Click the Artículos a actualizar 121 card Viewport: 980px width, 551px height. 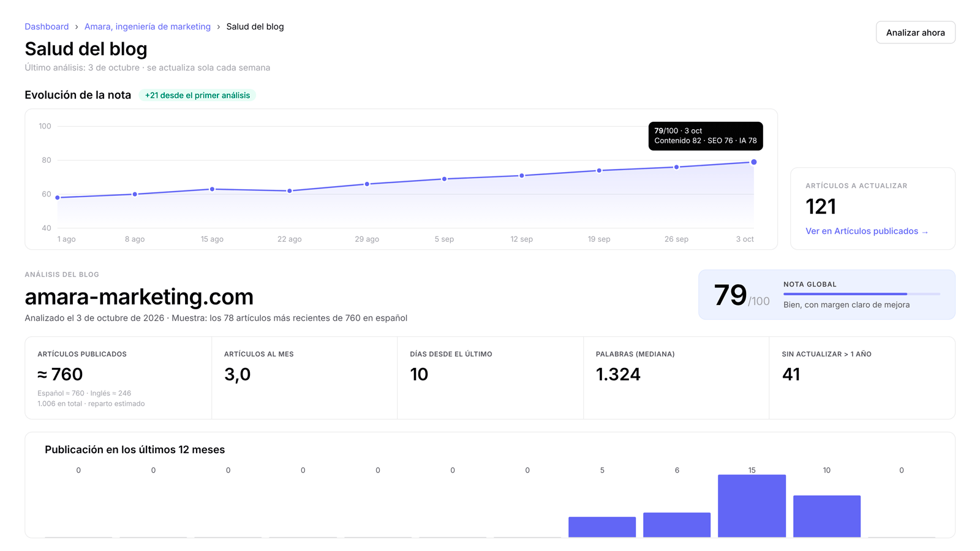[873, 208]
